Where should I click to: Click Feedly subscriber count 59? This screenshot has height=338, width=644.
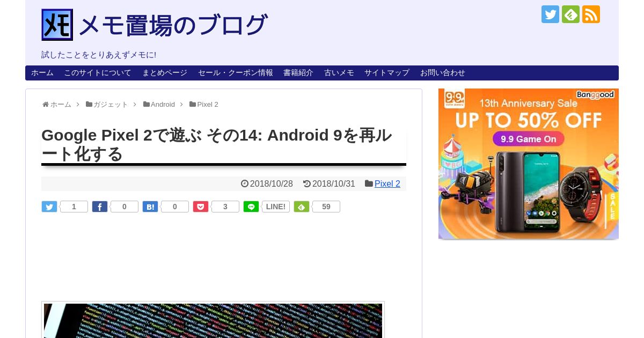coord(326,207)
